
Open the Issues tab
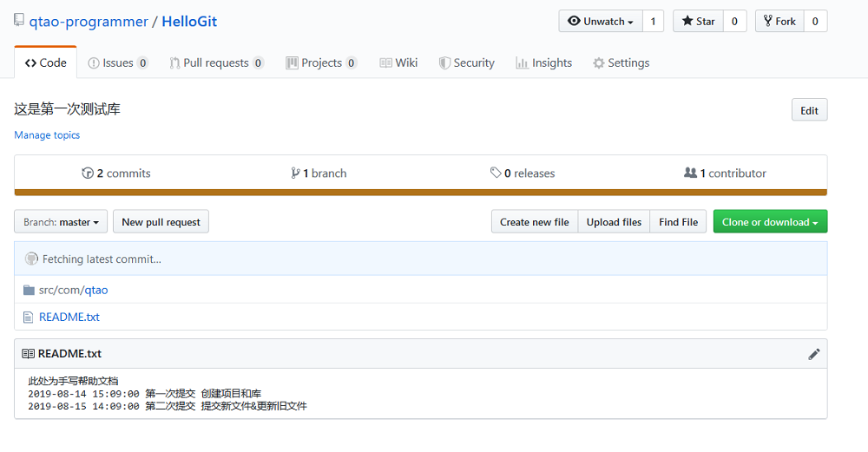pyautogui.click(x=118, y=62)
